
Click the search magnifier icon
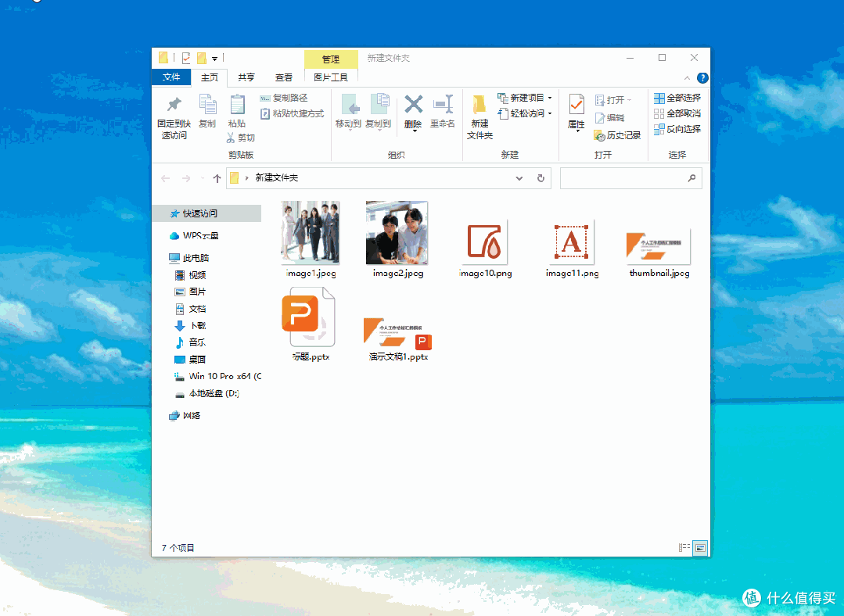point(691,178)
